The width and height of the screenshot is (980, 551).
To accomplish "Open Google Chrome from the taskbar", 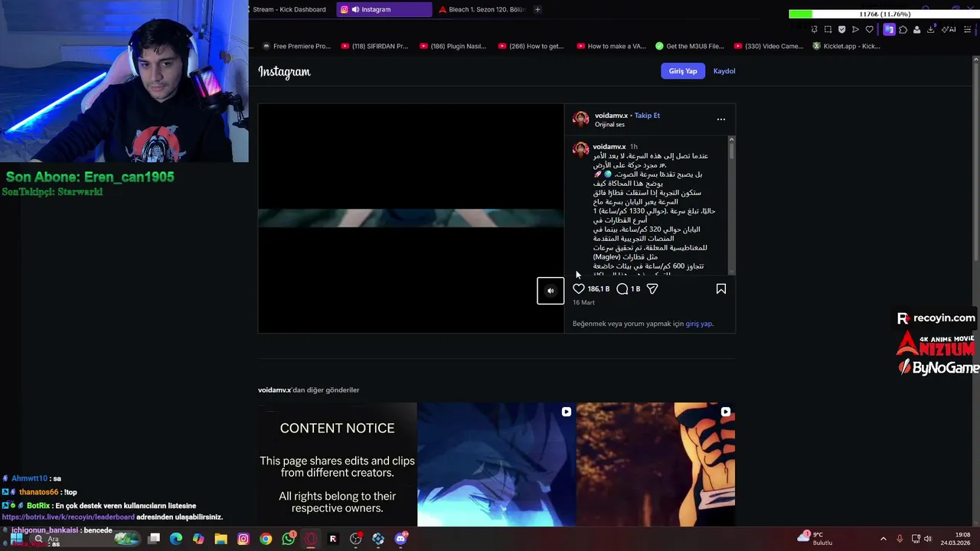I will pyautogui.click(x=266, y=539).
